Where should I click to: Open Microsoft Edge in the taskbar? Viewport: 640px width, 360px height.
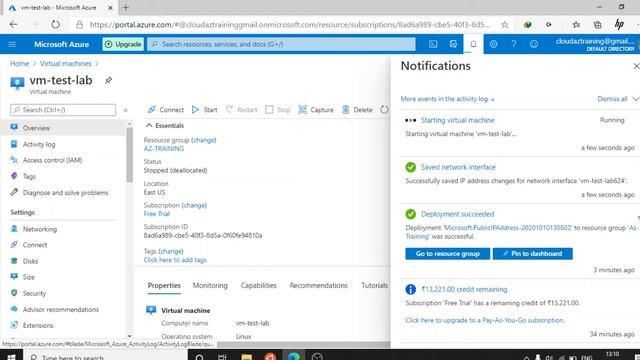point(293,356)
